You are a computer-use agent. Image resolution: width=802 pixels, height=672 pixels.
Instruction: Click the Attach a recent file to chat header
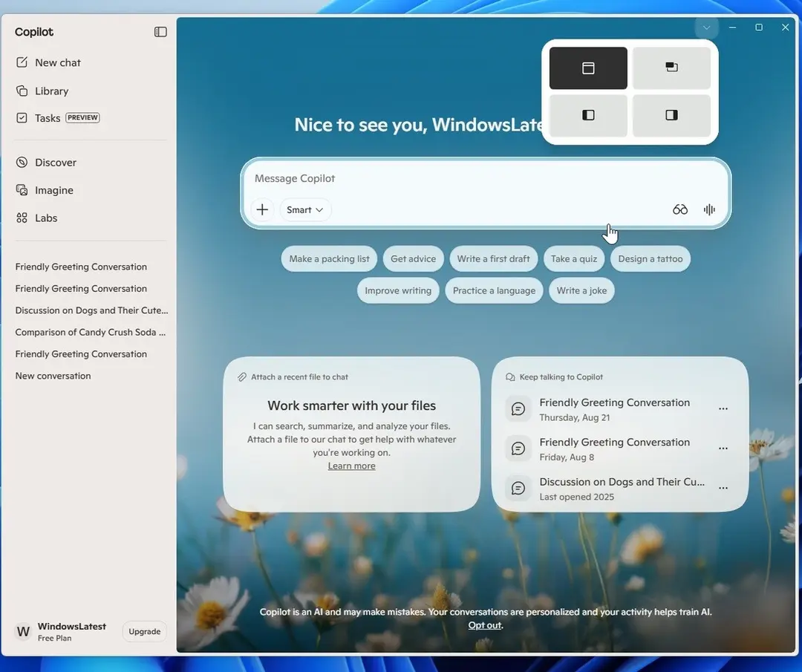click(x=293, y=377)
